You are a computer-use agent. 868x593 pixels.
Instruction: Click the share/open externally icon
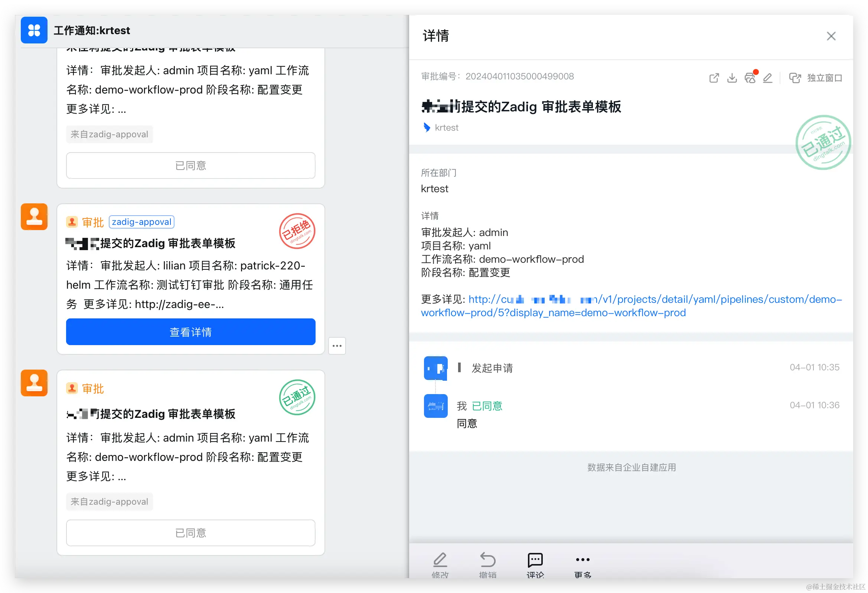coord(714,78)
